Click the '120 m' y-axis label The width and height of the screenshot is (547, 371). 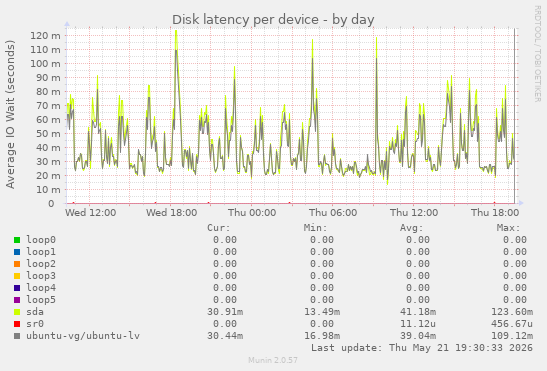45,36
